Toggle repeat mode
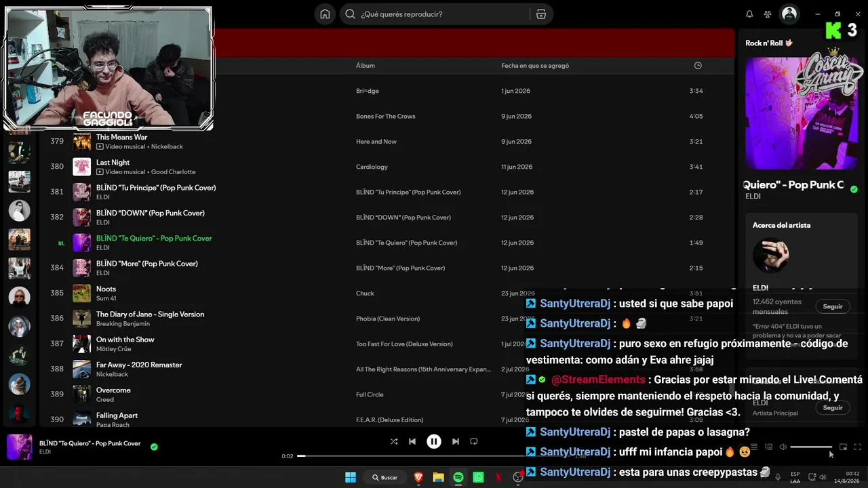Image resolution: width=868 pixels, height=488 pixels. pyautogui.click(x=474, y=441)
